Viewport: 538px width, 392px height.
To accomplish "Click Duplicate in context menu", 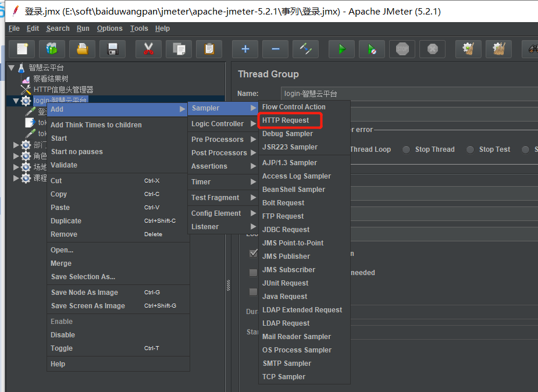I will 118,221.
